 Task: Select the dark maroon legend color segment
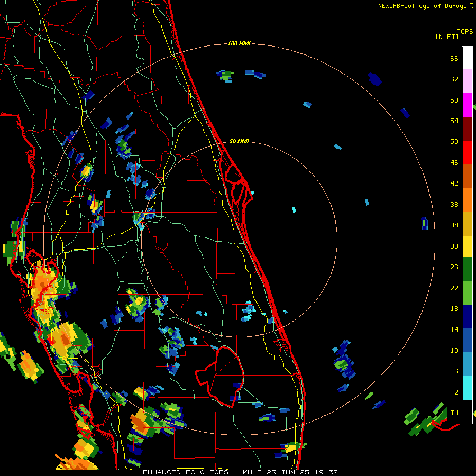point(467,129)
